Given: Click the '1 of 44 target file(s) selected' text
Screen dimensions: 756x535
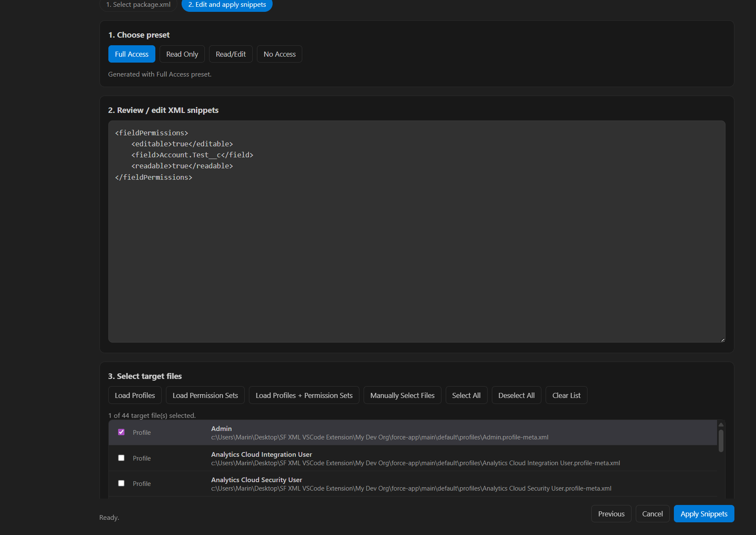Looking at the screenshot, I should pos(152,415).
